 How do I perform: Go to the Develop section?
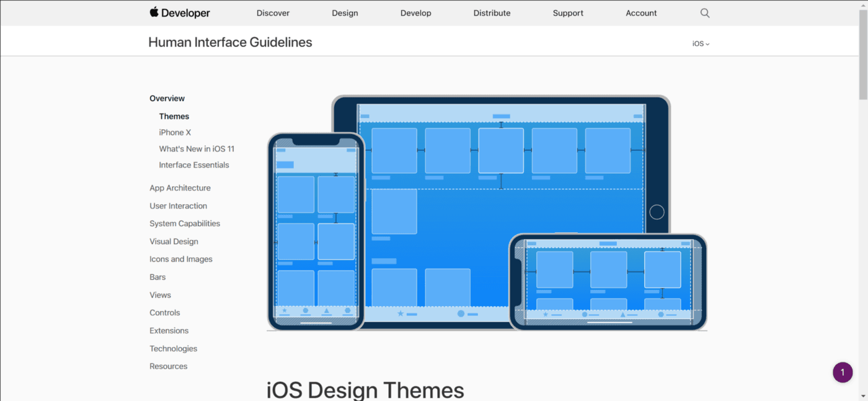[415, 13]
